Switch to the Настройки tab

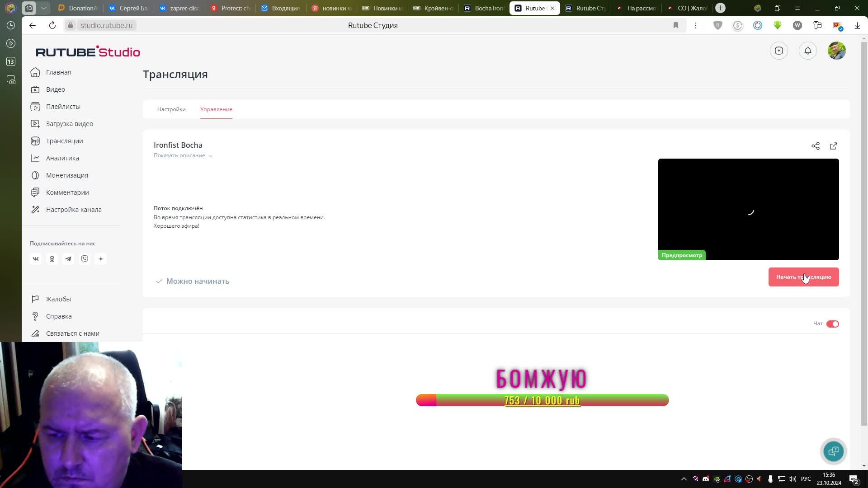pos(171,109)
